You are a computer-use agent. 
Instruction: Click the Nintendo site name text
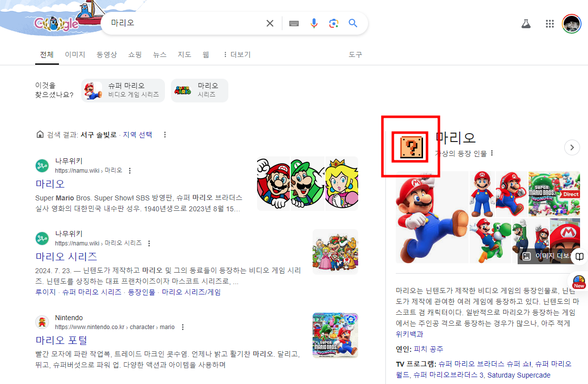tap(69, 318)
